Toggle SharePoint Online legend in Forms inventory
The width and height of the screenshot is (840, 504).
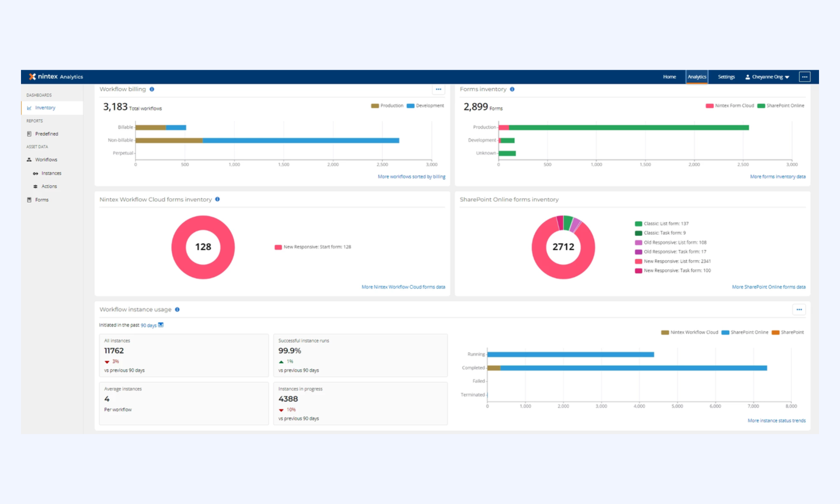781,106
